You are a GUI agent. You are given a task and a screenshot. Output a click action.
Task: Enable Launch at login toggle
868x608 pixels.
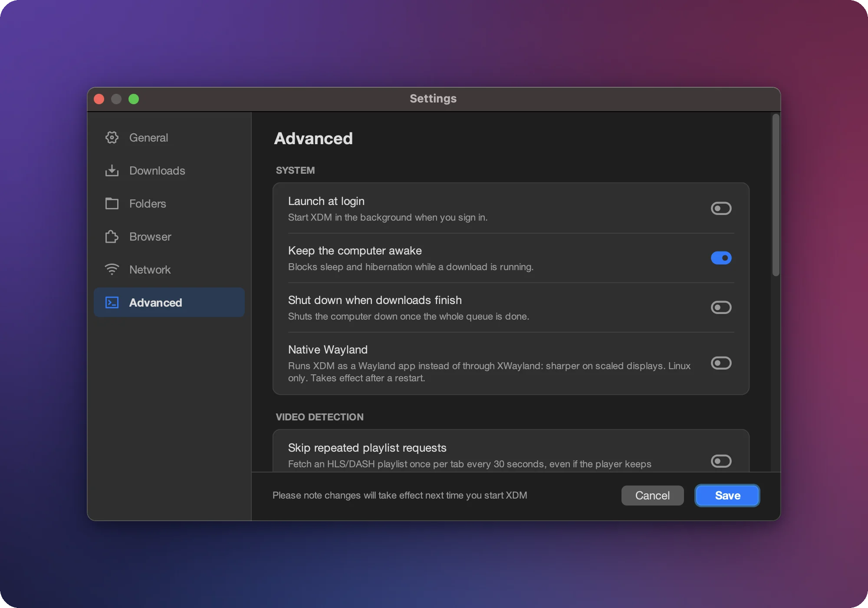click(721, 208)
